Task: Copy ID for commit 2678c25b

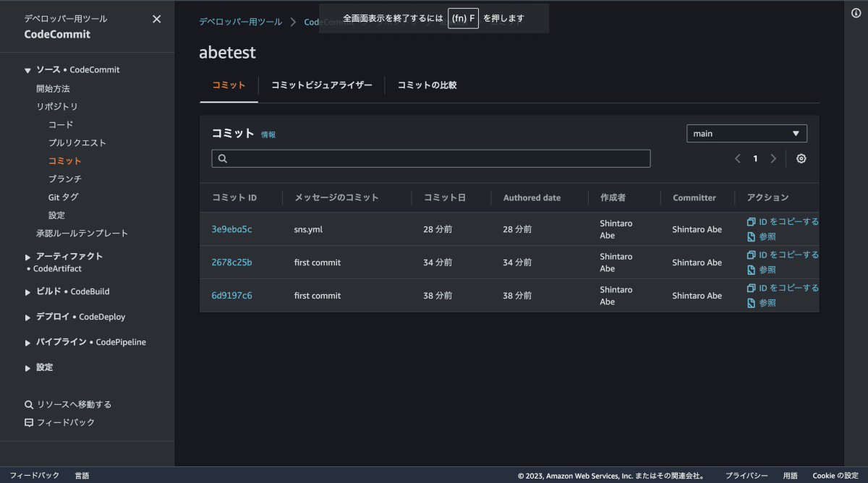Action: tap(783, 255)
